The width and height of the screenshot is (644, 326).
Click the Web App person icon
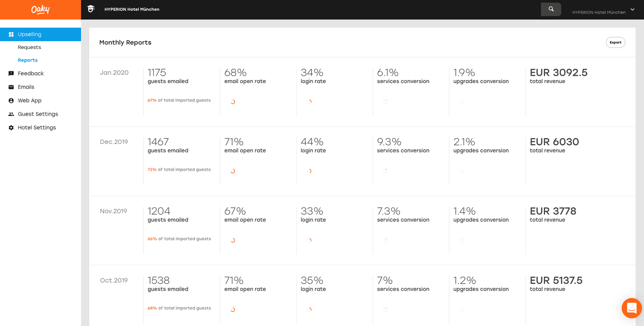point(11,101)
